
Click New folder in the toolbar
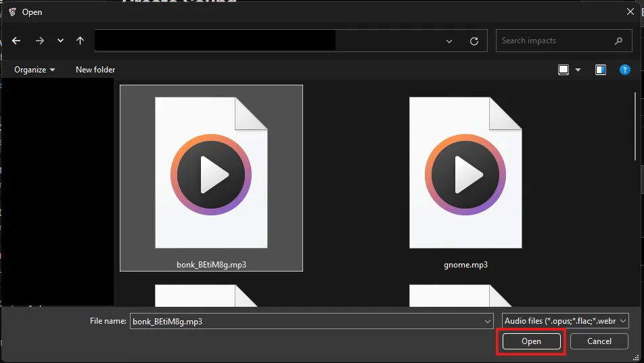[x=95, y=70]
